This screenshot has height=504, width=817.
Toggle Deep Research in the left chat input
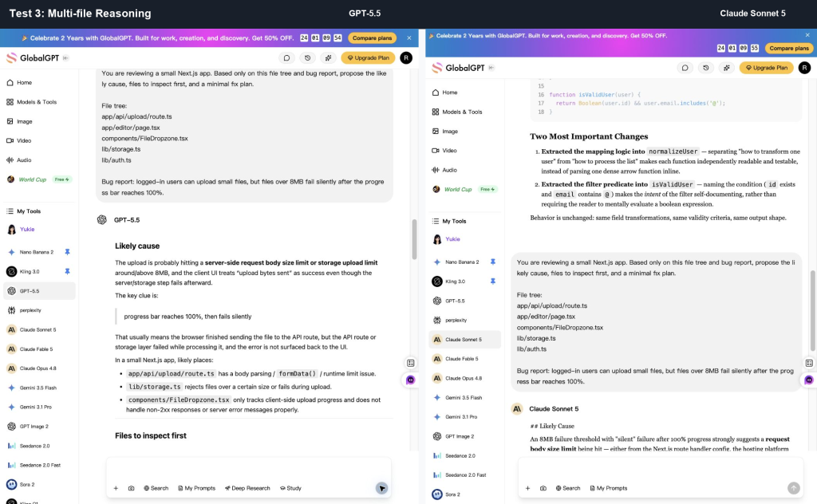[x=247, y=488]
